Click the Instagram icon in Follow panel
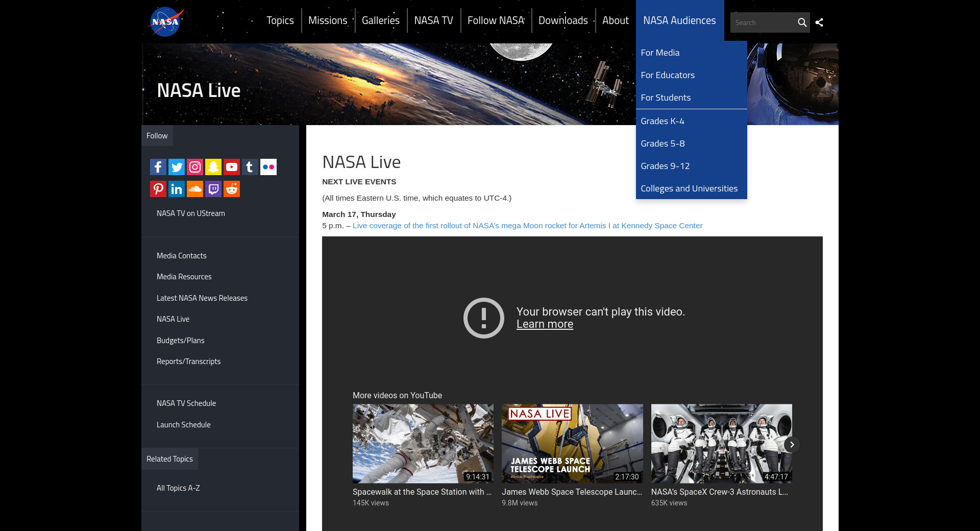This screenshot has height=531, width=980. tap(195, 167)
